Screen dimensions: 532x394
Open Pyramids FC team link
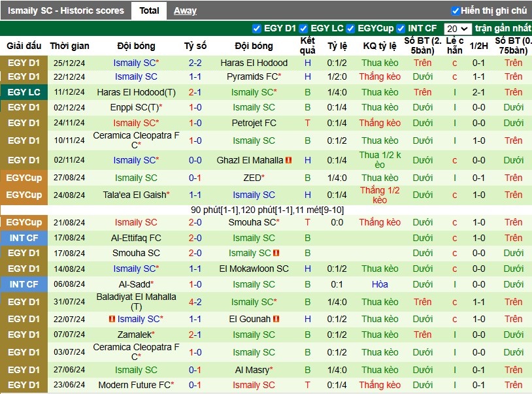pyautogui.click(x=254, y=76)
